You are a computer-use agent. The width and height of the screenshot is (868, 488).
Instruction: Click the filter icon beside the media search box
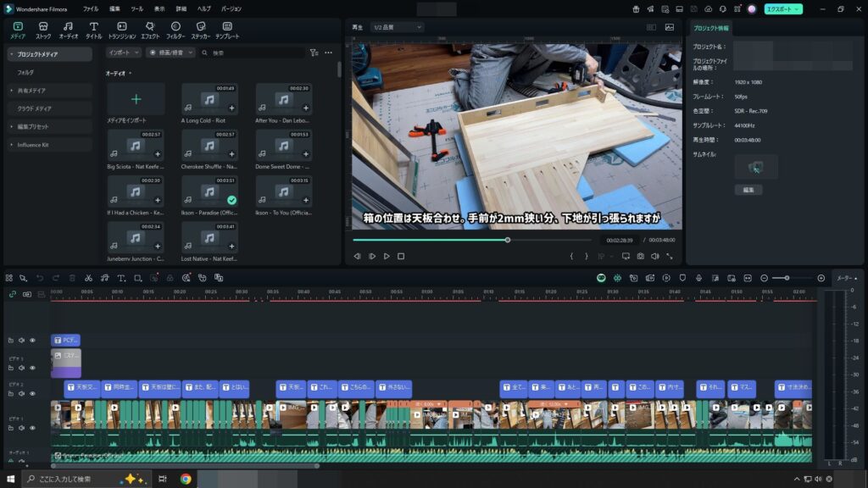coord(314,53)
